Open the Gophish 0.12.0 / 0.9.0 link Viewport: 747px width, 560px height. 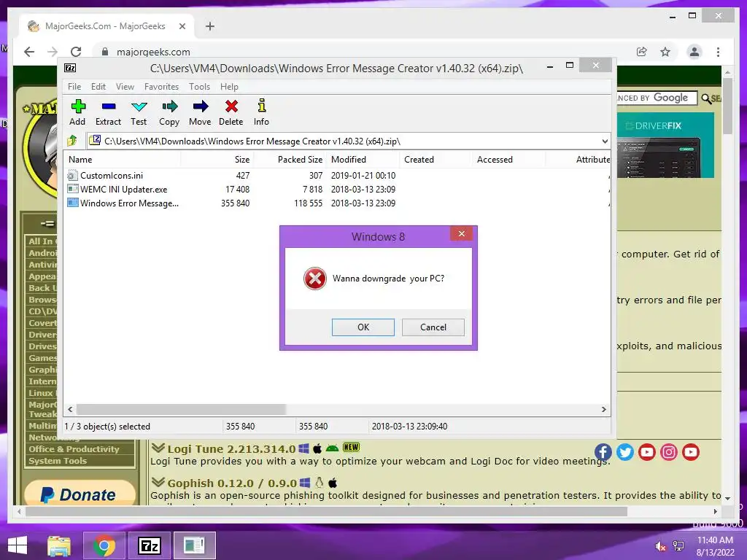click(231, 483)
